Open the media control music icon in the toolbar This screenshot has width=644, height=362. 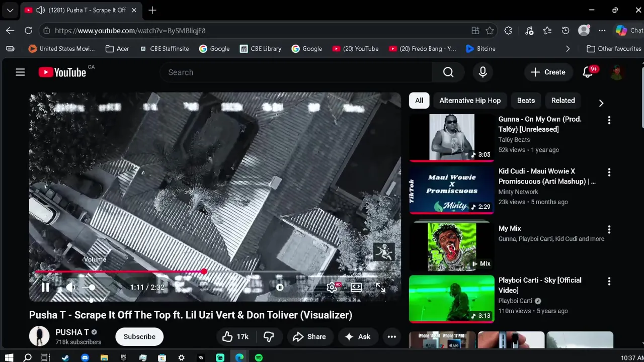click(529, 31)
